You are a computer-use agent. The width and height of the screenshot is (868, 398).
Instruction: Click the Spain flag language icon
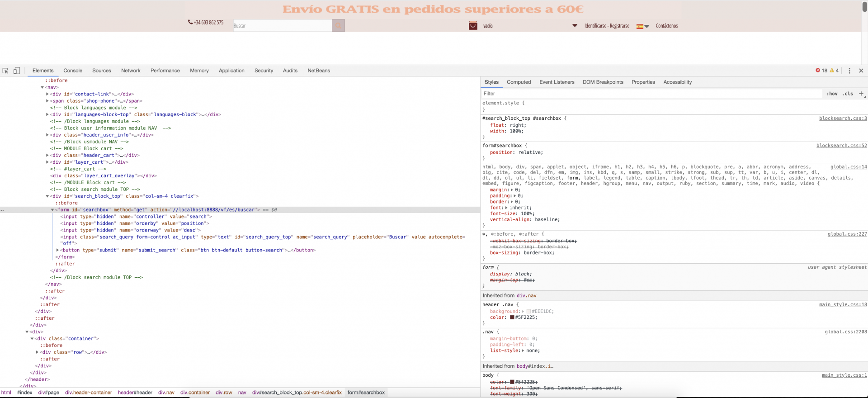click(640, 26)
